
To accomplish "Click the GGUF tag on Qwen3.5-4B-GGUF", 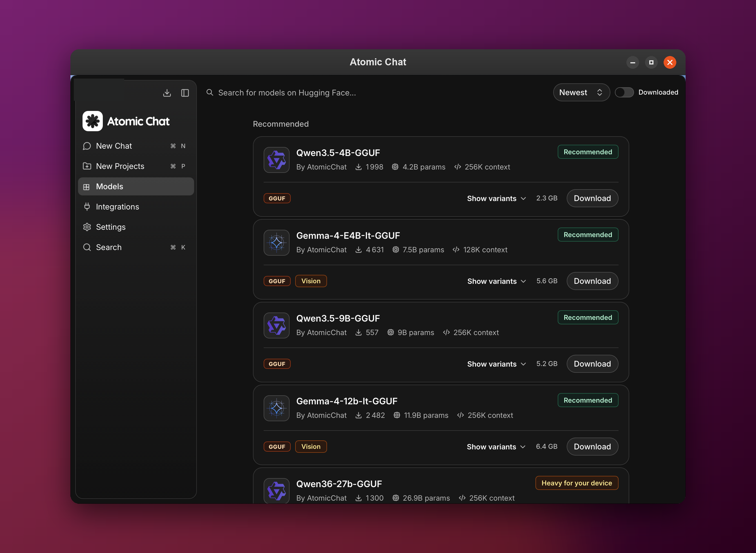I will pos(277,199).
